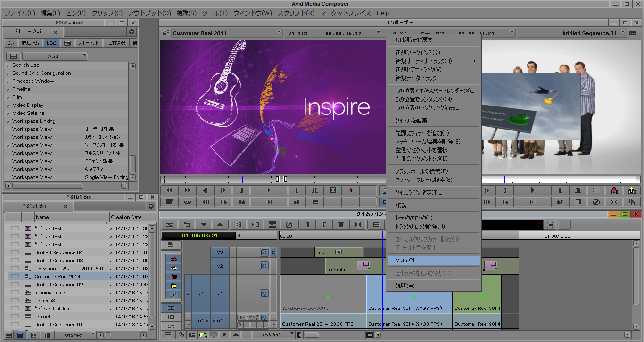Click the effects palette icon tab
This screenshot has width=644, height=342.
[67, 43]
